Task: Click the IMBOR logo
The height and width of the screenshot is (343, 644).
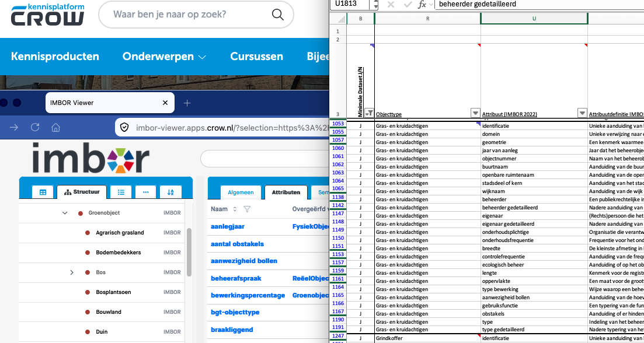Action: pos(90,157)
